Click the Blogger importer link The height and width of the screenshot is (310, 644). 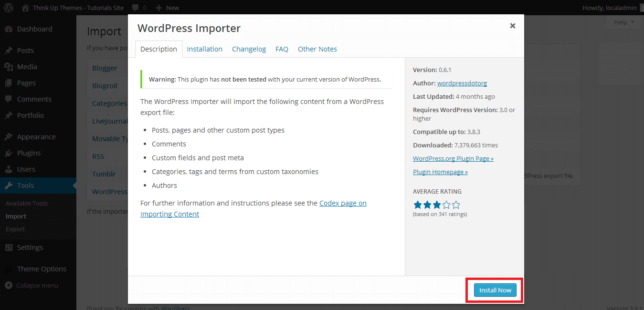[x=105, y=68]
